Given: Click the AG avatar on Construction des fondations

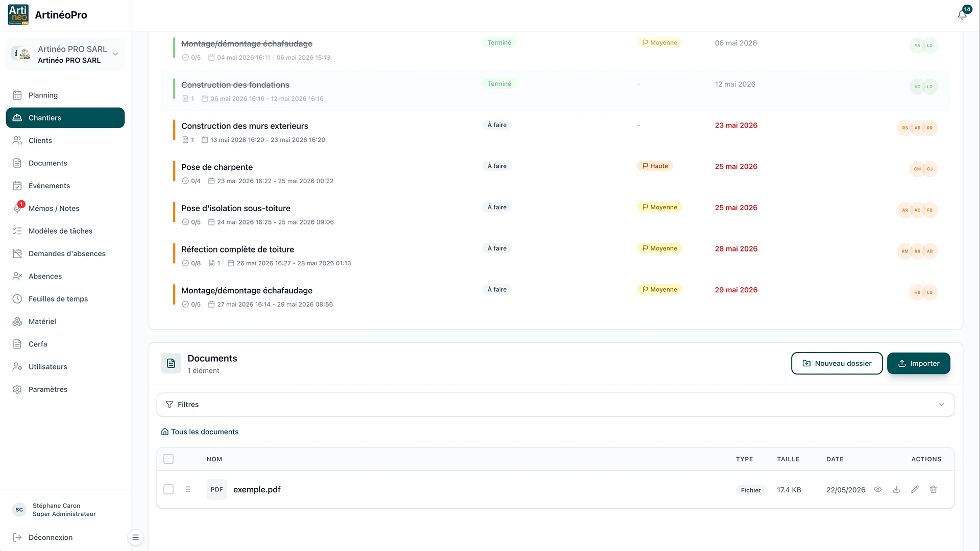Looking at the screenshot, I should click(x=917, y=87).
